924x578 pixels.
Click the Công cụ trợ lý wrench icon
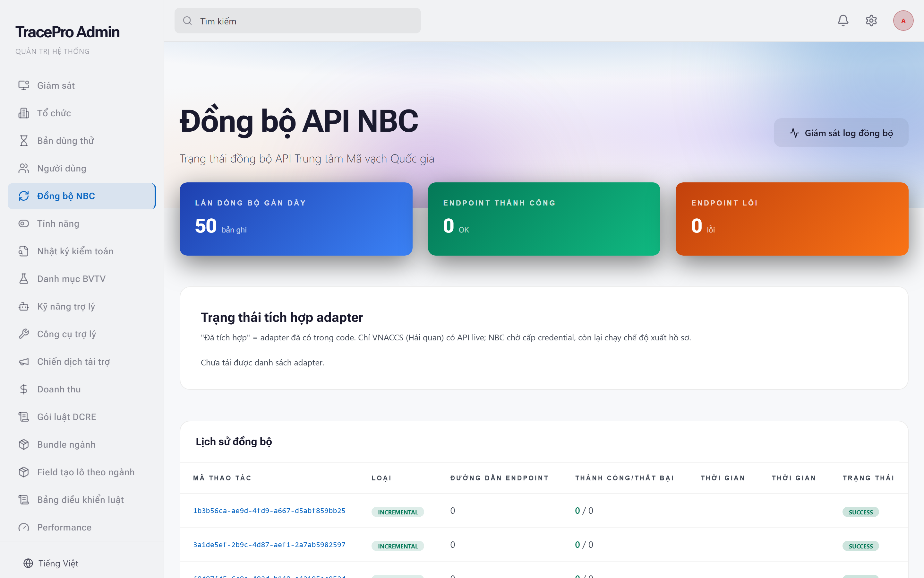pos(24,334)
